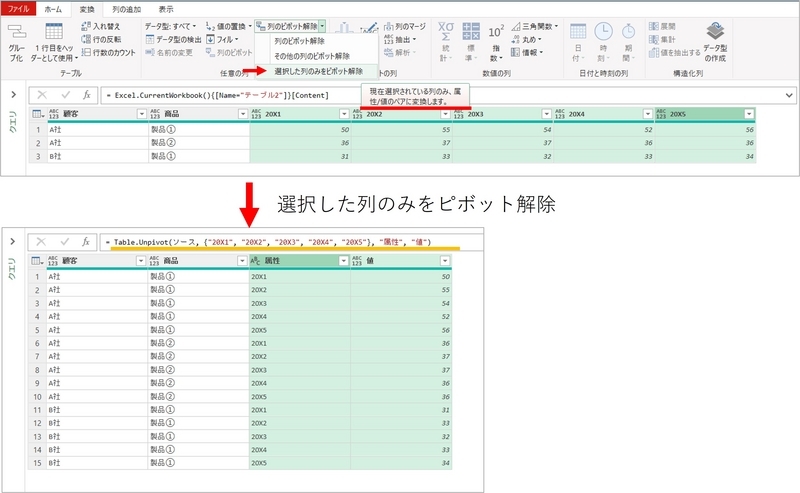Click the row 15 number in lower table
This screenshot has height=493, width=800.
click(x=37, y=463)
